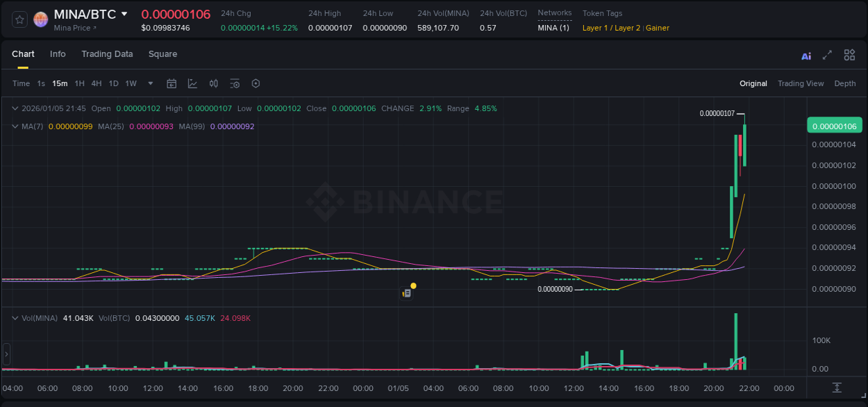This screenshot has height=407, width=868.
Task: Open the chart type selector icon
Action: click(192, 83)
